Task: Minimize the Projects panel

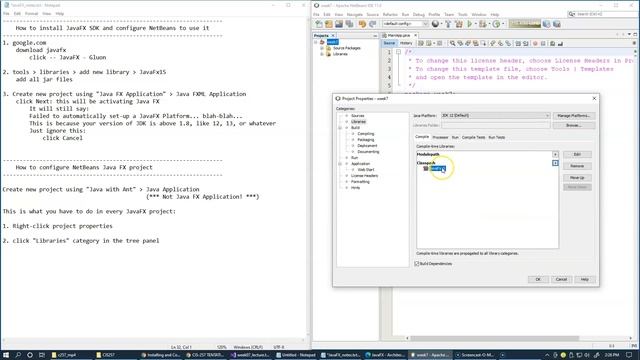Action: [375, 36]
